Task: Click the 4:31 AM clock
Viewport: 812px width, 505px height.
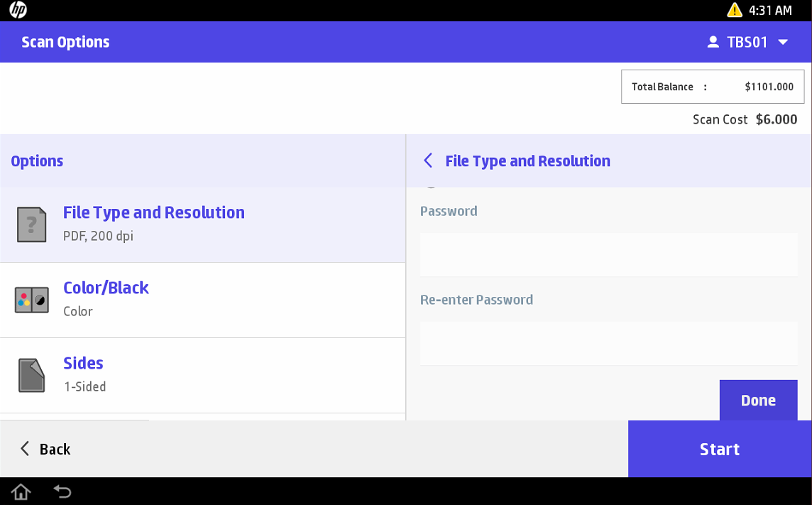Action: coord(770,11)
